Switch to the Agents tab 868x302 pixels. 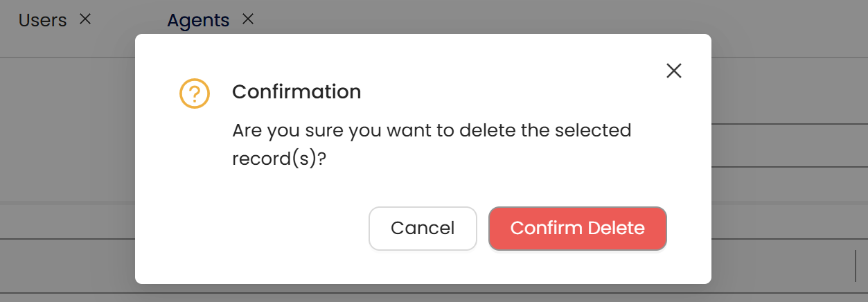coord(198,20)
